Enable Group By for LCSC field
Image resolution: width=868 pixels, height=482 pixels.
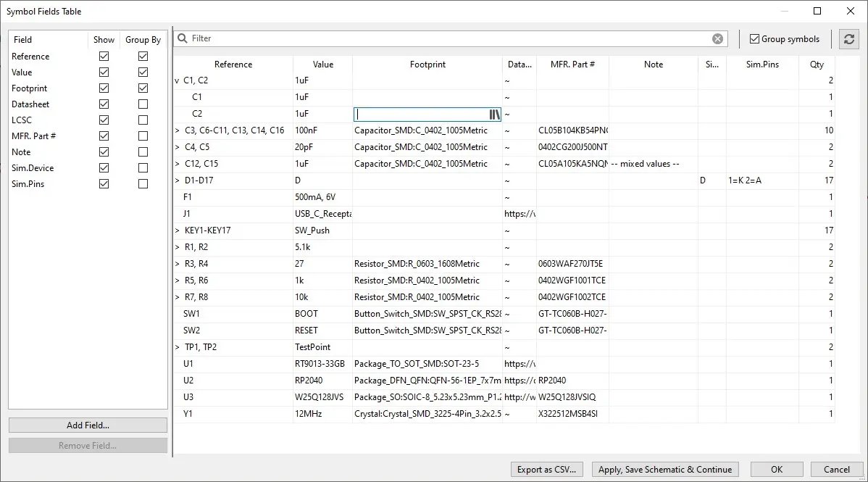[x=143, y=120]
